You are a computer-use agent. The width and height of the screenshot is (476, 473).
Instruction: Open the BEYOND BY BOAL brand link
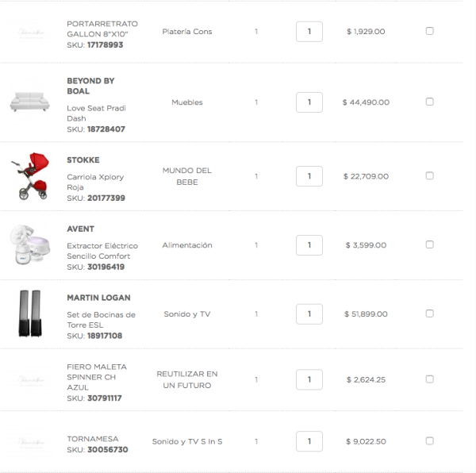point(90,86)
